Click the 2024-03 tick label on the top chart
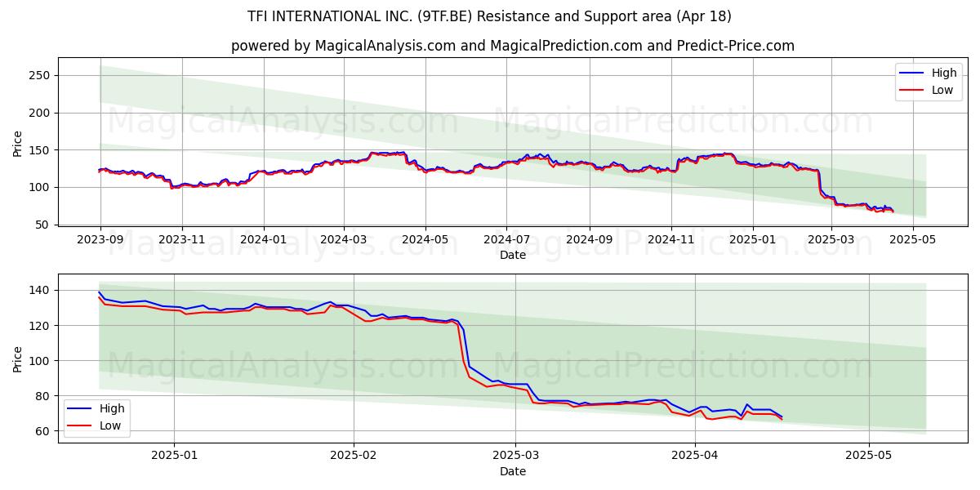This screenshot has height=490, width=980. click(343, 241)
